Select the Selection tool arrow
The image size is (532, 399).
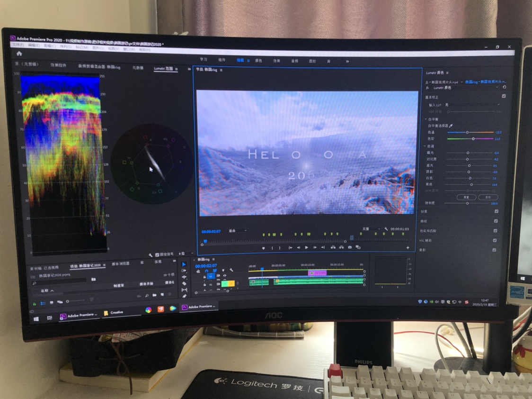pyautogui.click(x=184, y=264)
